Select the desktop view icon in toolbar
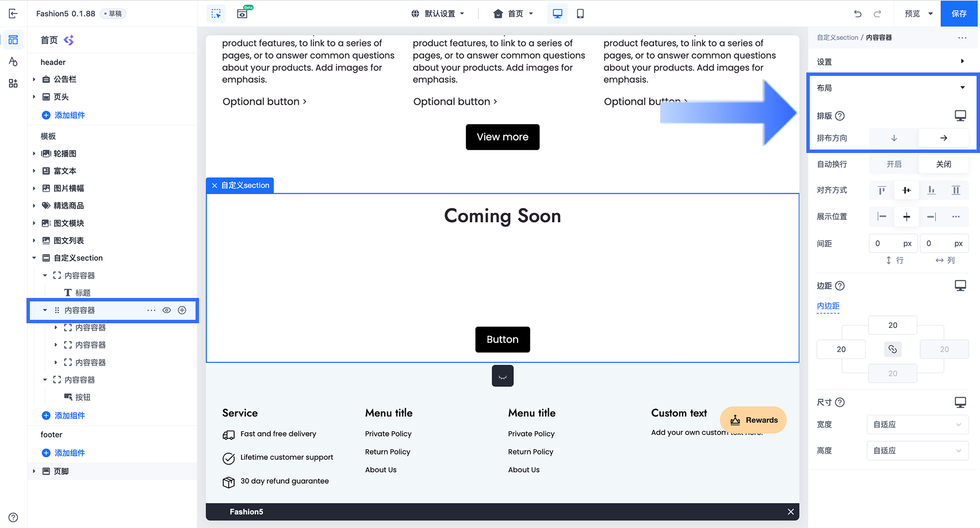This screenshot has height=528, width=980. click(557, 14)
